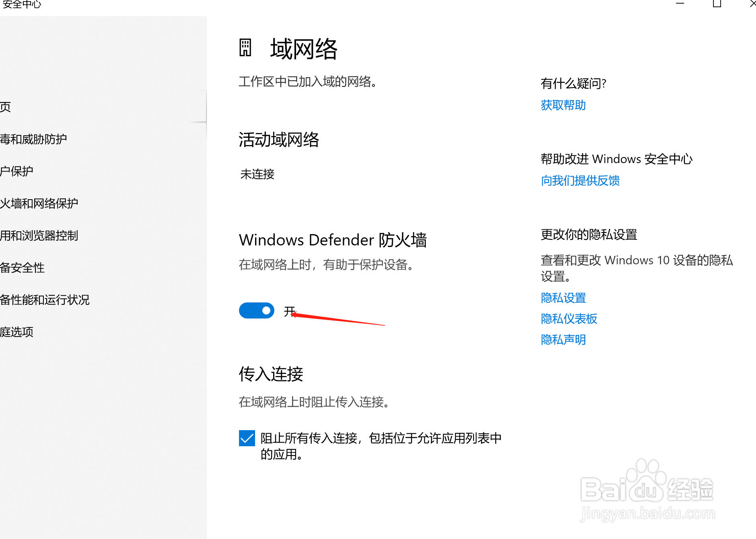The image size is (756, 539).
Task: Maximize the security center window
Action: 717,4
